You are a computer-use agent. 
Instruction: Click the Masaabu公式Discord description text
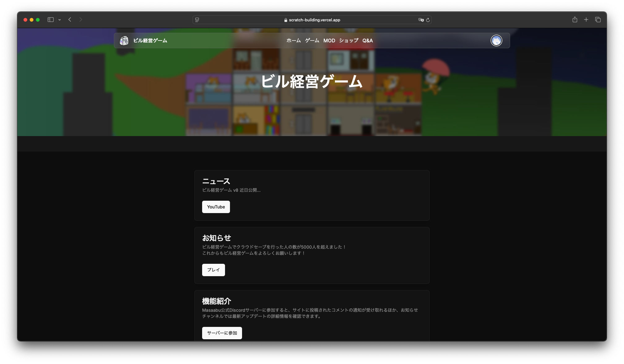coord(310,313)
